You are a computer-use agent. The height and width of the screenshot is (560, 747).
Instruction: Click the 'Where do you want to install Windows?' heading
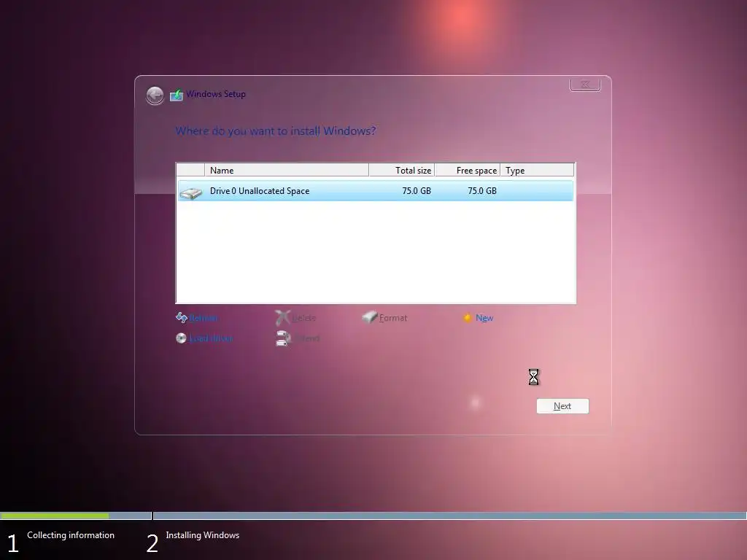tap(275, 131)
